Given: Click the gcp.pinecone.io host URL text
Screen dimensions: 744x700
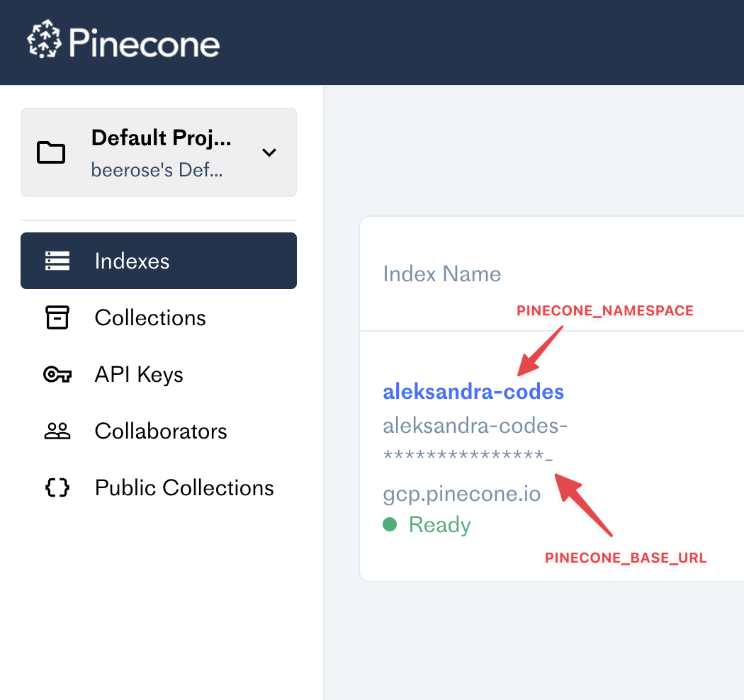Looking at the screenshot, I should (462, 493).
